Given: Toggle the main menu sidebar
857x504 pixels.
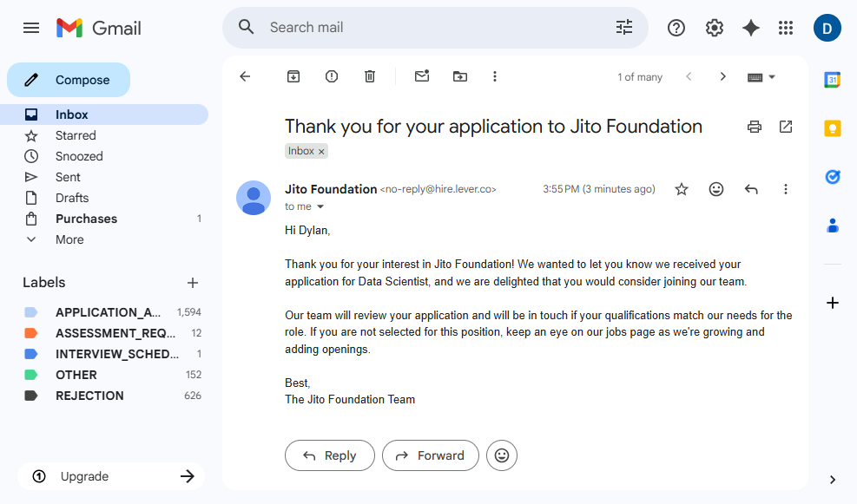Looking at the screenshot, I should 31,28.
